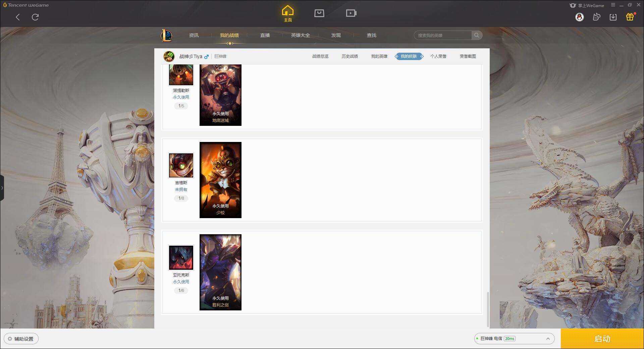Viewport: 644px width, 349px height.
Task: Click the 1/5 skin count badge
Action: click(x=181, y=106)
